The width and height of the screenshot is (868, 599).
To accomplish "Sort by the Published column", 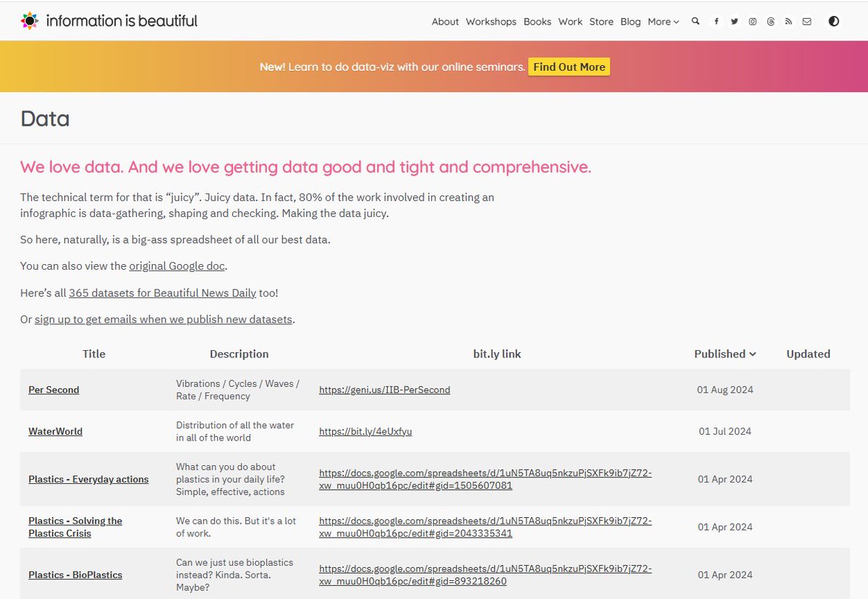I will tap(725, 354).
